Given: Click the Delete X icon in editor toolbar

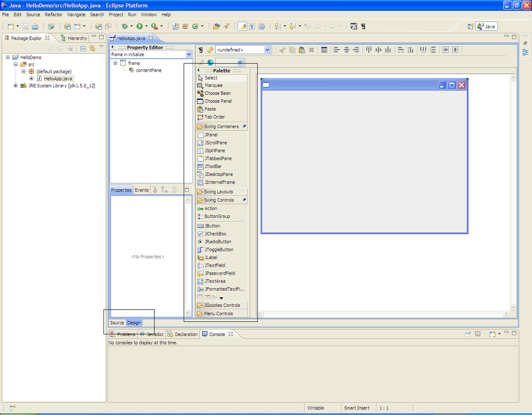Looking at the screenshot, I should tap(312, 50).
